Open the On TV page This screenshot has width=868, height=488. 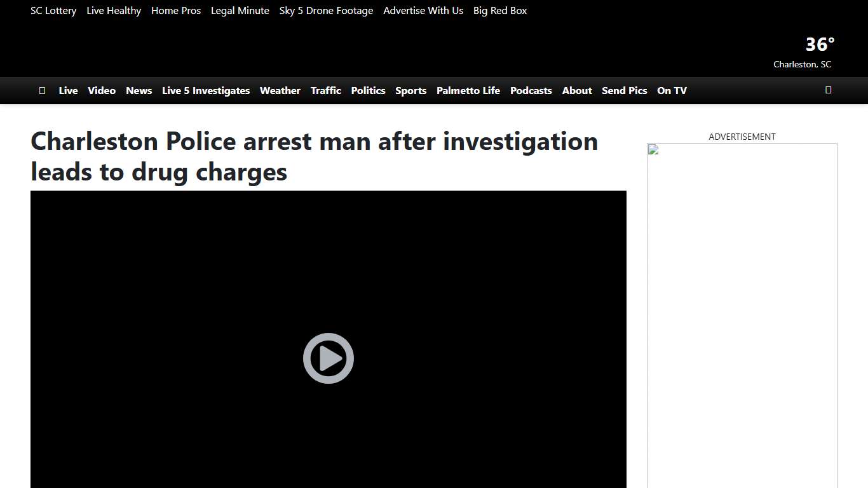click(672, 90)
